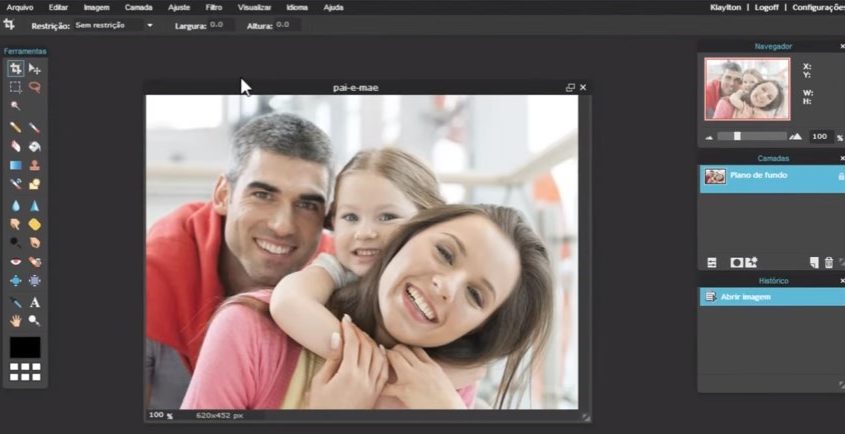The width and height of the screenshot is (845, 434).
Task: Open the Filtro menu
Action: pos(214,7)
